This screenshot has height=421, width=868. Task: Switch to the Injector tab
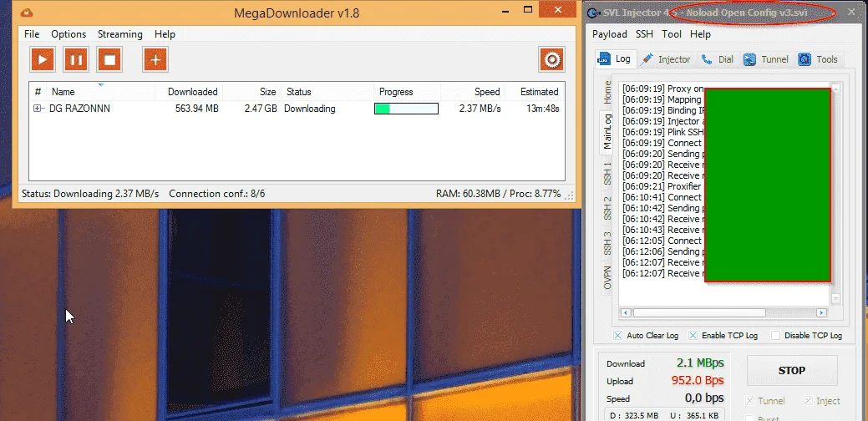pyautogui.click(x=666, y=59)
